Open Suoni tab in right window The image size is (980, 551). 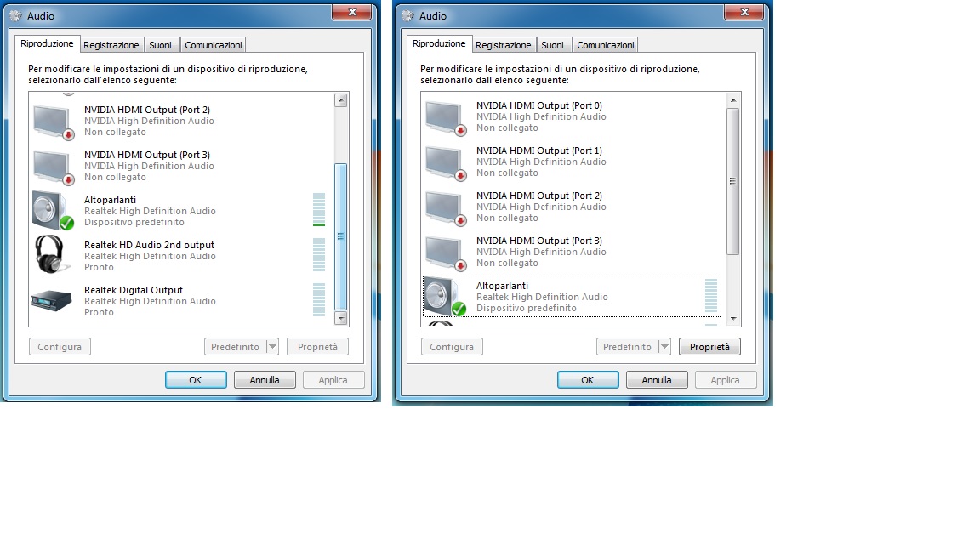tap(552, 45)
